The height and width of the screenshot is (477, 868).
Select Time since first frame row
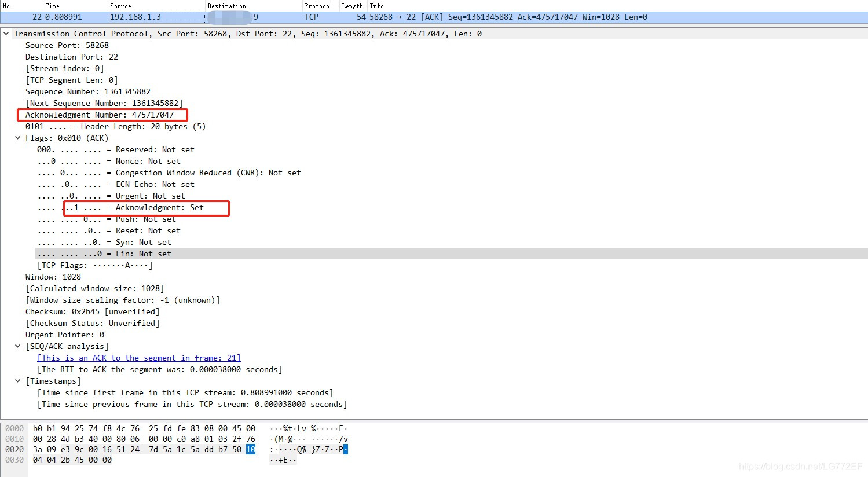pos(185,392)
